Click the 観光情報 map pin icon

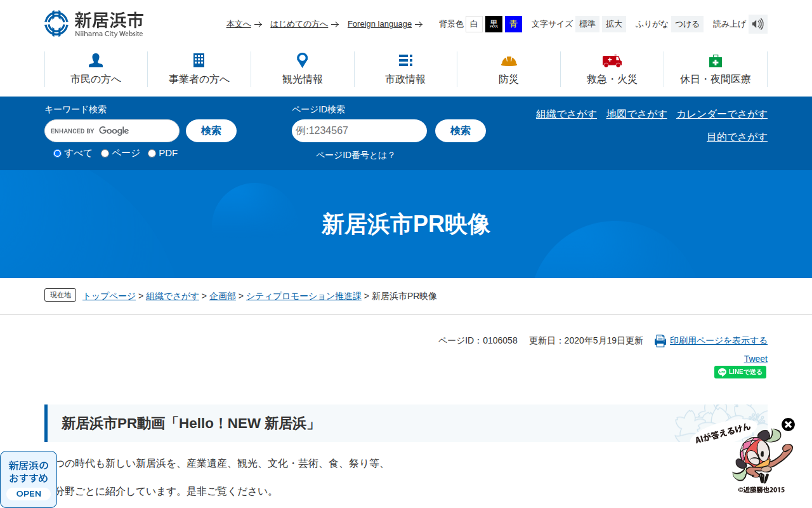[303, 60]
